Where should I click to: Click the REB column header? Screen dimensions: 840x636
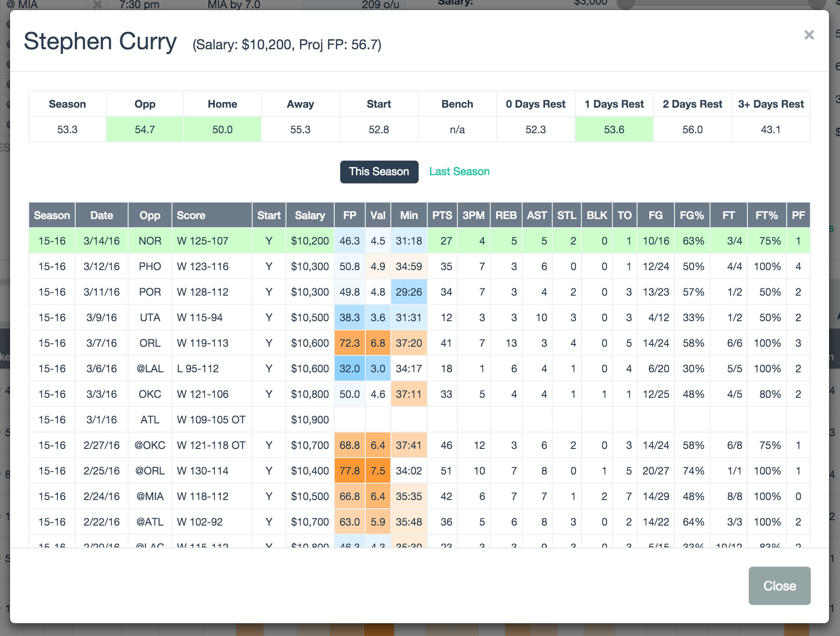pos(506,215)
